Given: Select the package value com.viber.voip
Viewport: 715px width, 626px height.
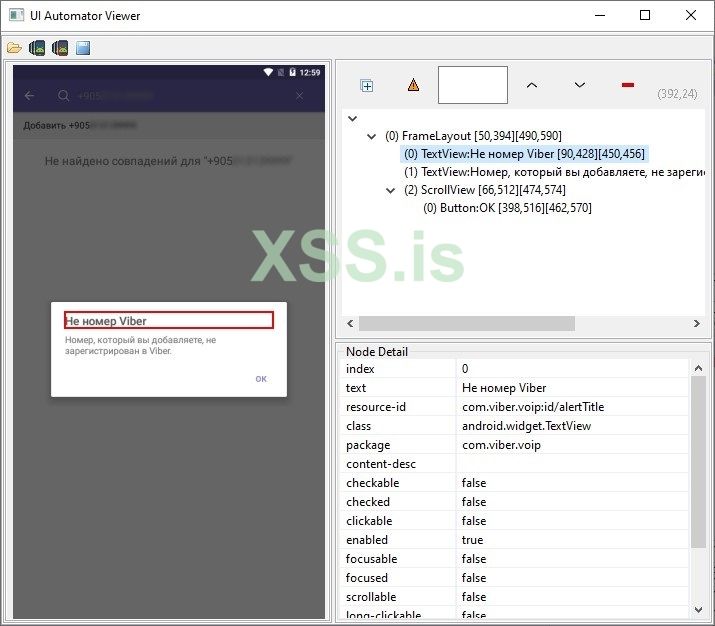Looking at the screenshot, I should point(501,445).
